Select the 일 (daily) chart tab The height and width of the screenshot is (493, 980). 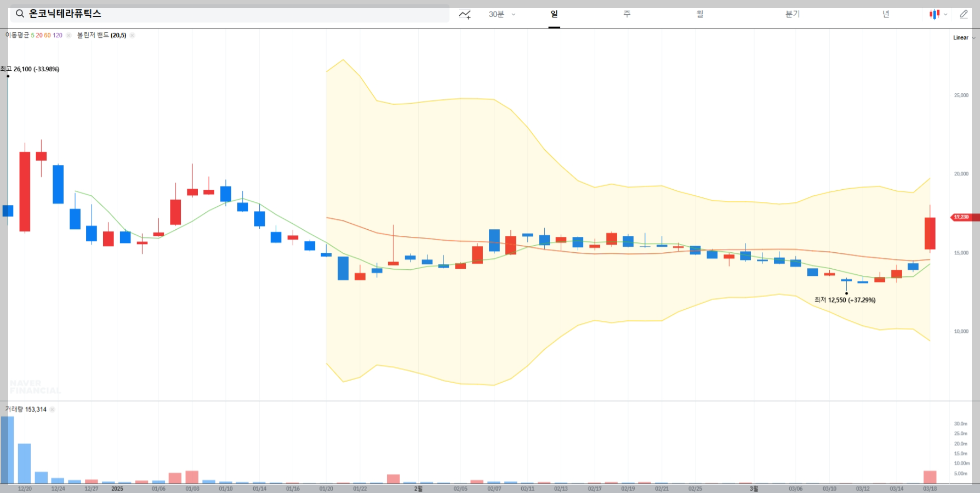tap(554, 14)
